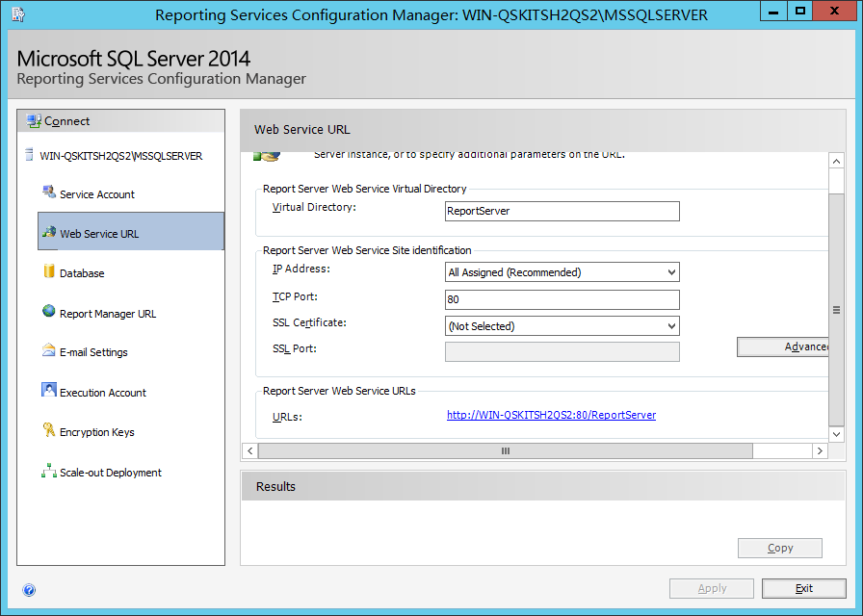
Task: Click the E-mail Settings envelope icon
Action: tap(49, 350)
